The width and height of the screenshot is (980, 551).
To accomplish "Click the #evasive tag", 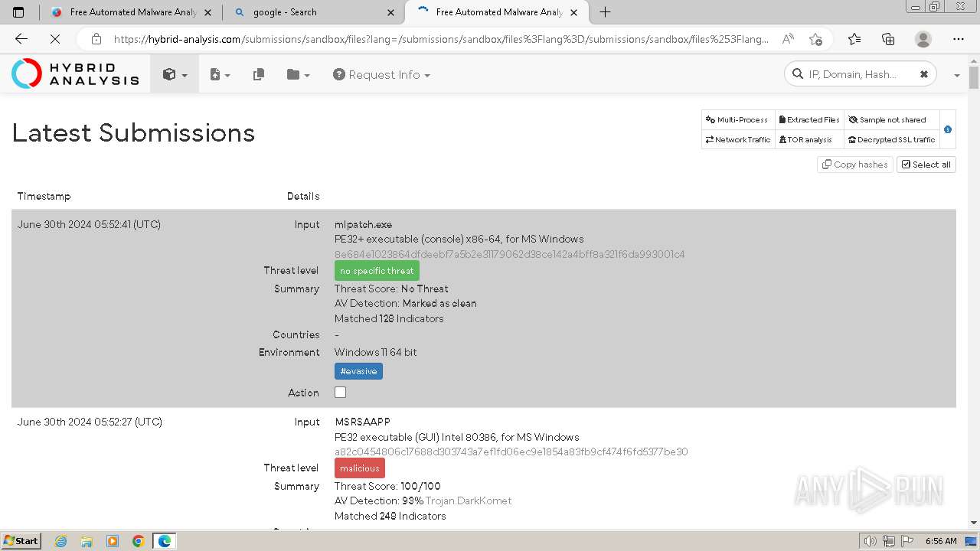I will [x=358, y=371].
